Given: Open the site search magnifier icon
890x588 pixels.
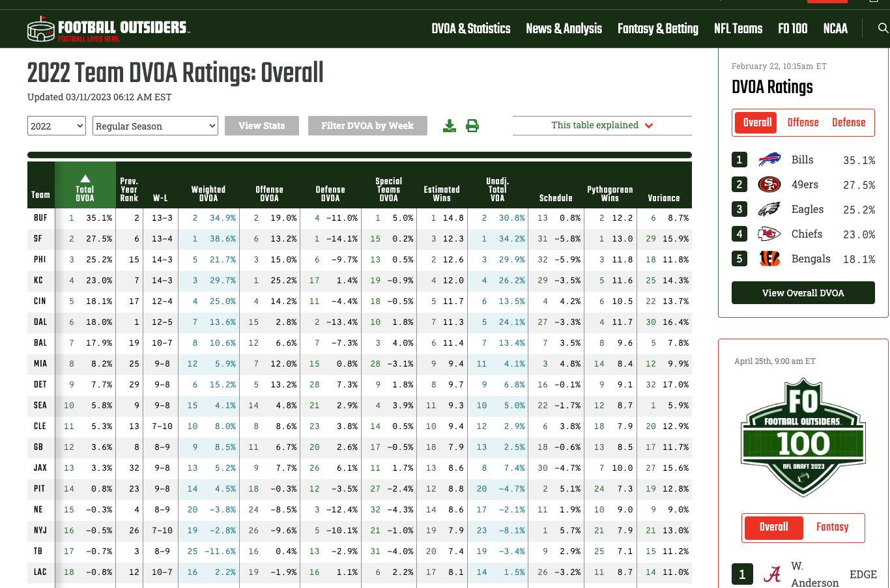Looking at the screenshot, I should [x=883, y=28].
